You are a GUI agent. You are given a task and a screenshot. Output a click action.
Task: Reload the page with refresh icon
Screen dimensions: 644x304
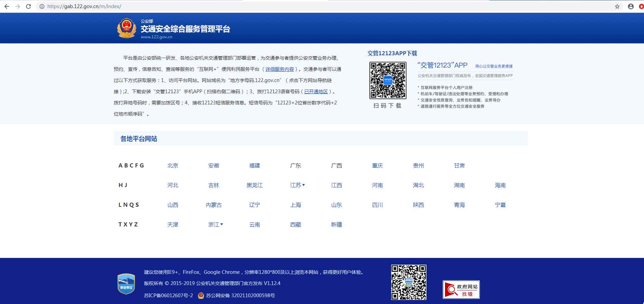tap(29, 6)
